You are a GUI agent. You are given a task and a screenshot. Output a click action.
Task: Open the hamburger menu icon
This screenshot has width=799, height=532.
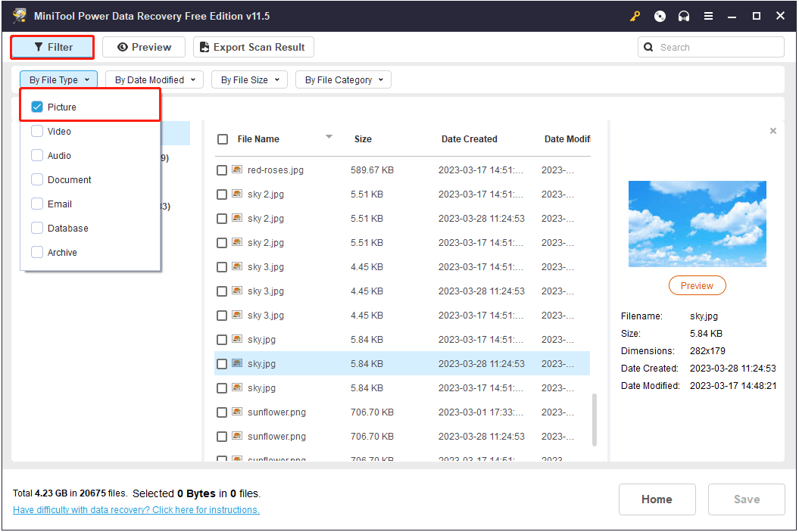(708, 17)
